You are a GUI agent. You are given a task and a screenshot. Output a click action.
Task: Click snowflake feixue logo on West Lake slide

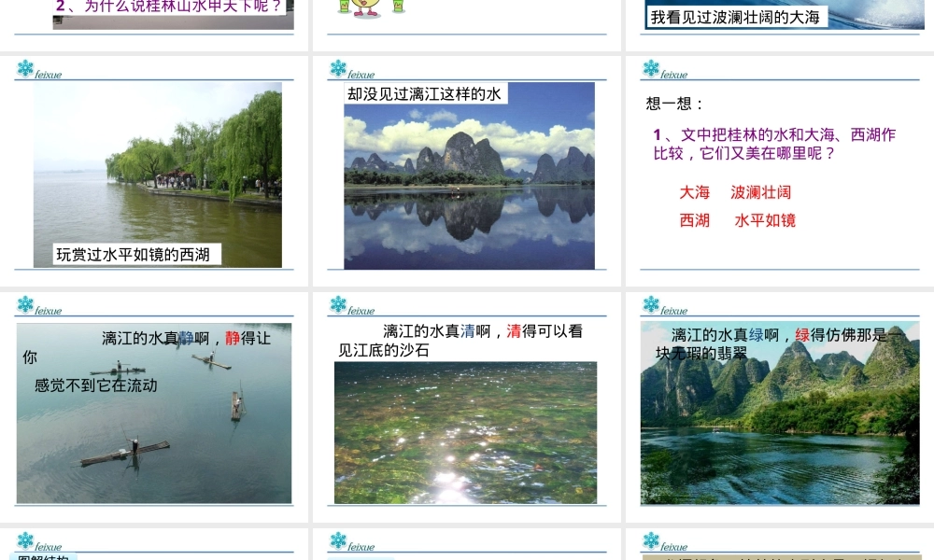[x=38, y=70]
